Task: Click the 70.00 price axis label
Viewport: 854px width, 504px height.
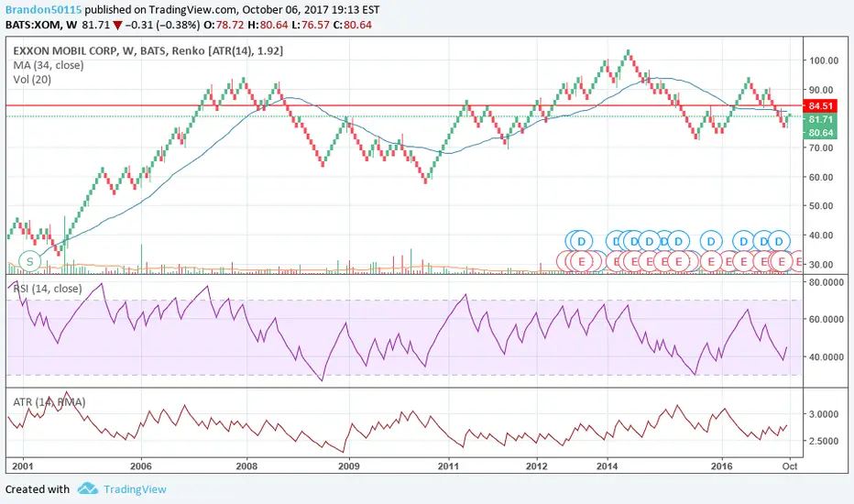Action: click(x=821, y=148)
